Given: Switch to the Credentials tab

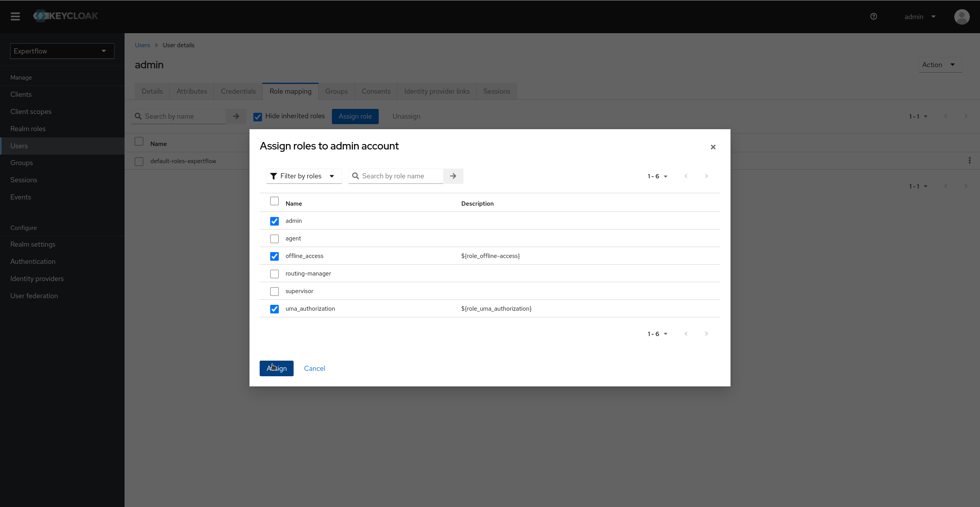Looking at the screenshot, I should (238, 91).
